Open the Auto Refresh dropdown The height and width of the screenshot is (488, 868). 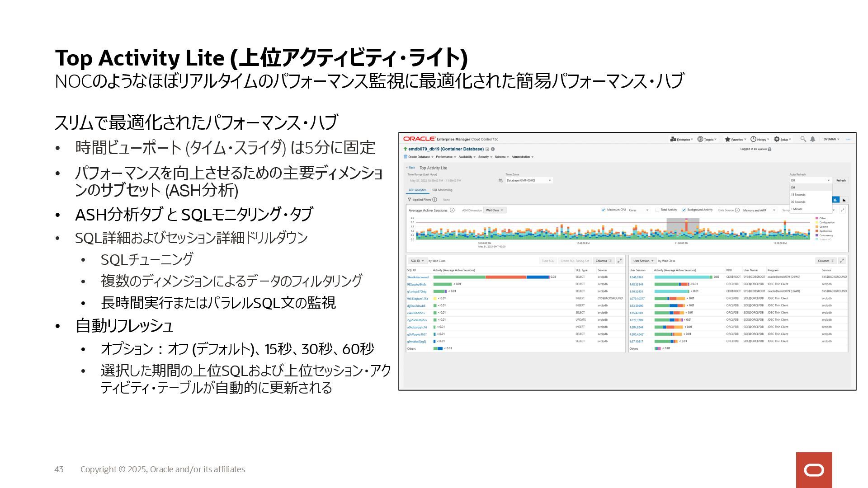click(x=811, y=180)
